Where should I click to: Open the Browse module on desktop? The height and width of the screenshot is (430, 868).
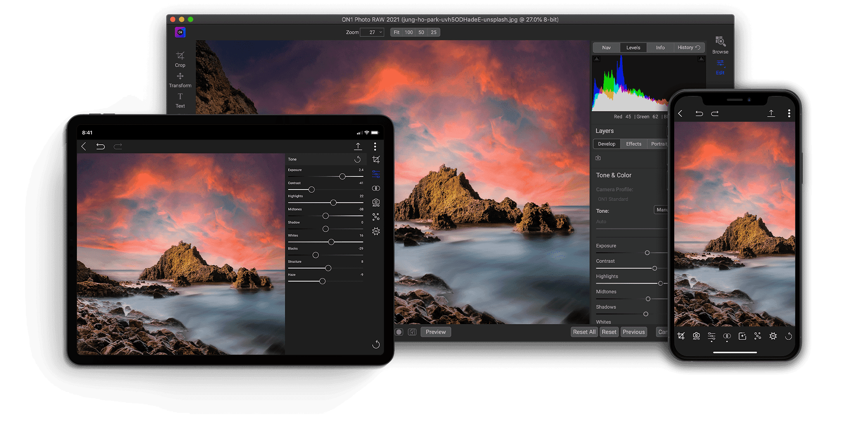[720, 45]
